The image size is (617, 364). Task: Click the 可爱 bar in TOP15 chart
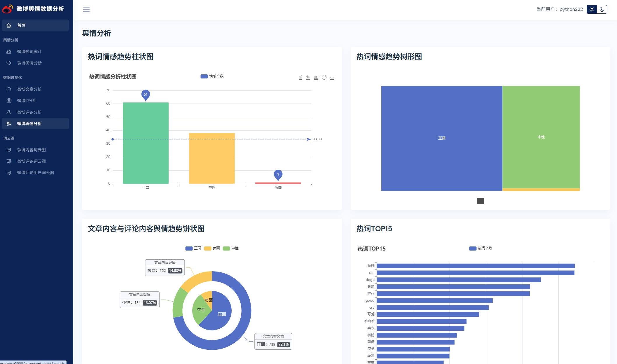click(x=428, y=314)
